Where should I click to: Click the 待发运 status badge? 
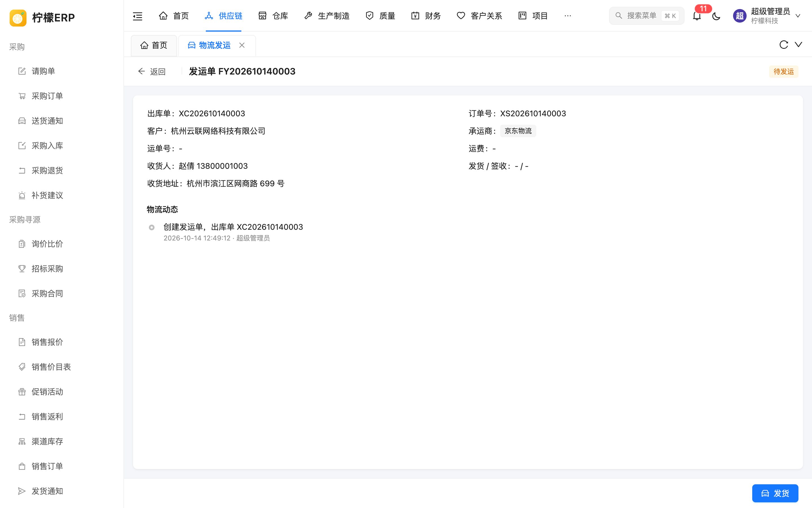pyautogui.click(x=784, y=72)
